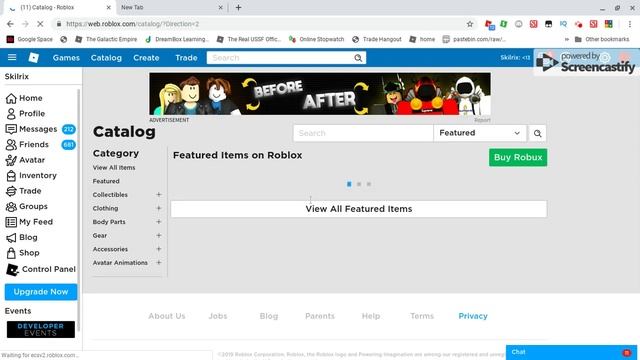
Task: Open the Create navbar item
Action: tap(146, 58)
